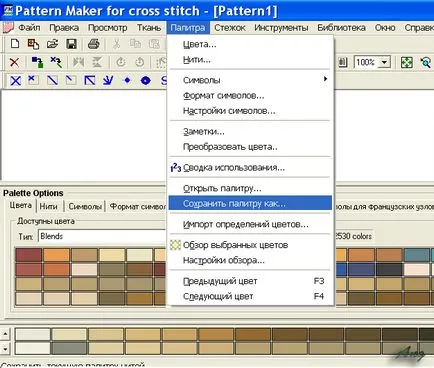The image size is (434, 368).
Task: Switch to the Символы tab in Palette Options
Action: tap(85, 207)
